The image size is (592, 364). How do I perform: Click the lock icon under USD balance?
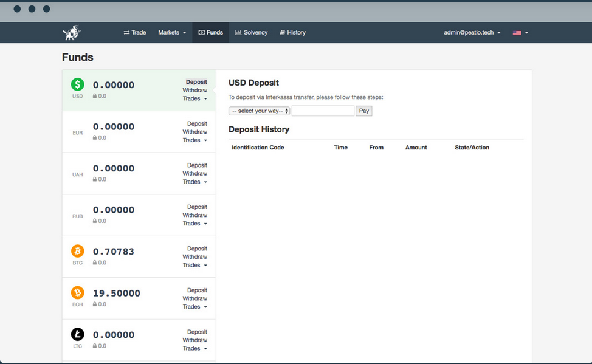(95, 96)
